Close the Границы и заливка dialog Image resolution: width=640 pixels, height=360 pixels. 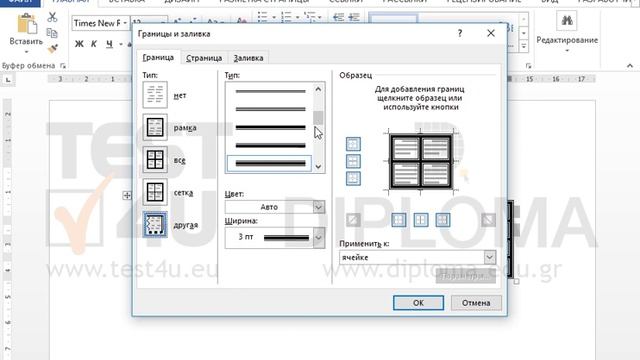pyautogui.click(x=491, y=33)
